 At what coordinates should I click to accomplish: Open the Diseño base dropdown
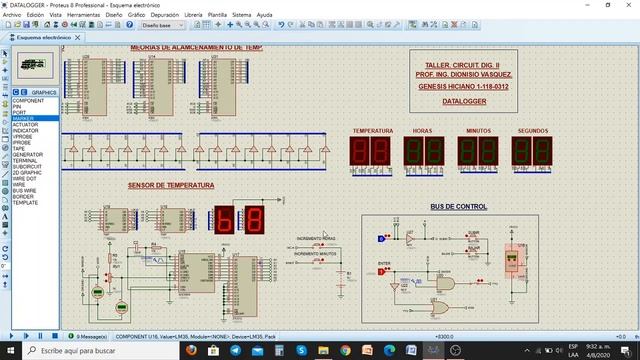coord(162,25)
